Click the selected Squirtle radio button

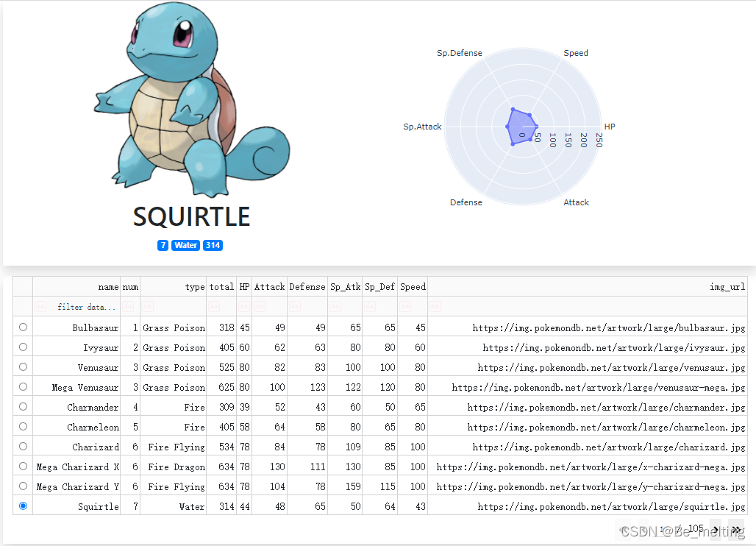(x=23, y=506)
